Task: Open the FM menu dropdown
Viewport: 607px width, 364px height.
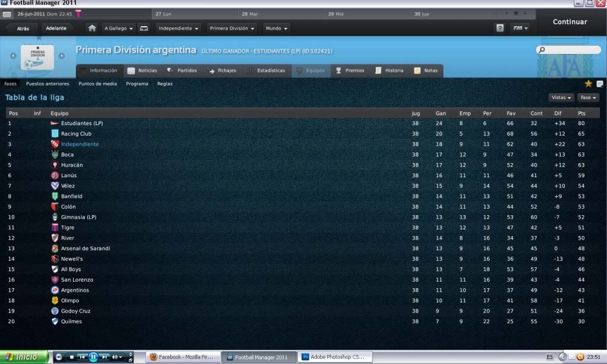Action: (x=520, y=28)
